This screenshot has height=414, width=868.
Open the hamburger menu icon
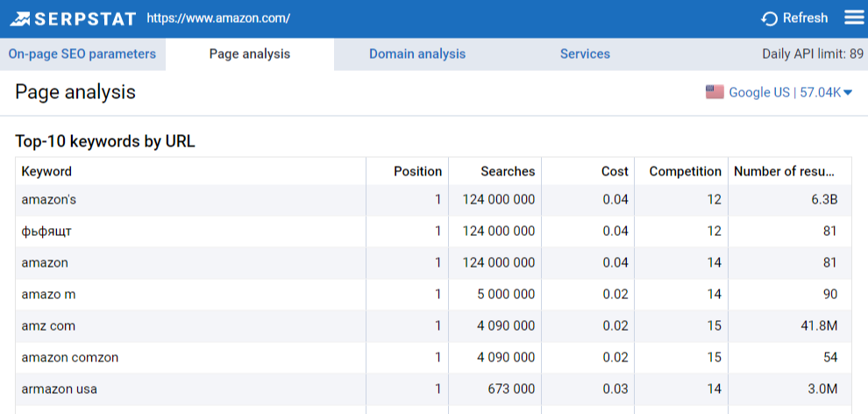[x=854, y=18]
